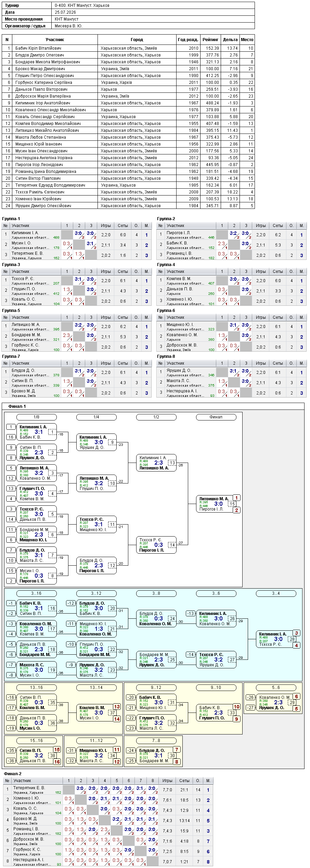310x868 pixels.
Task: Click seed box 16 beside Бабич К. В.
Action: (11, 437)
